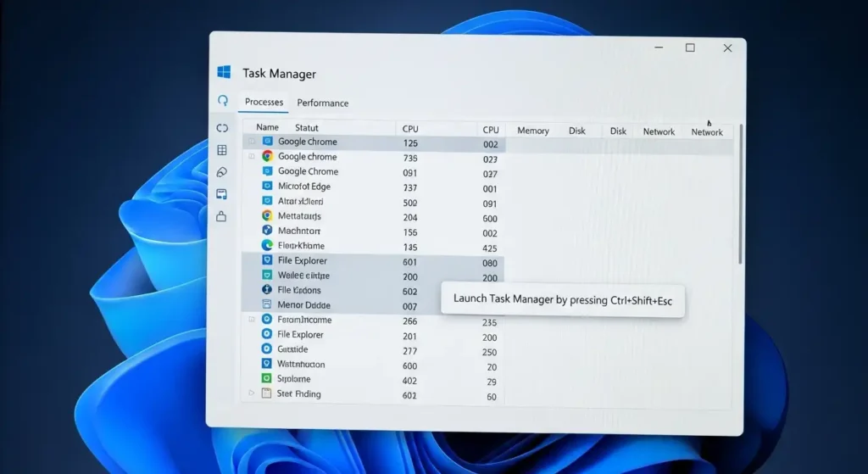Click the Menor Ddıdde row icon

[x=267, y=304]
